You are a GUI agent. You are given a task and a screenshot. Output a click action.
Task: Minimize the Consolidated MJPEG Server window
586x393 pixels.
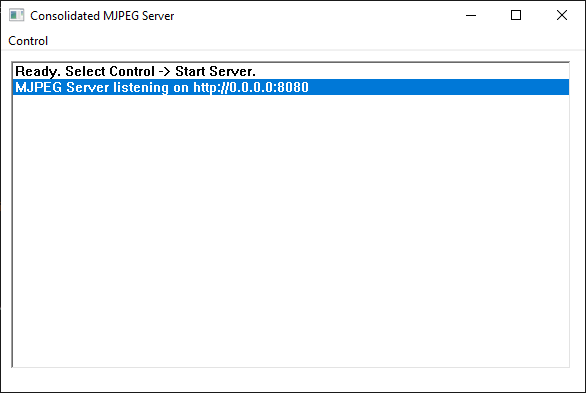471,15
